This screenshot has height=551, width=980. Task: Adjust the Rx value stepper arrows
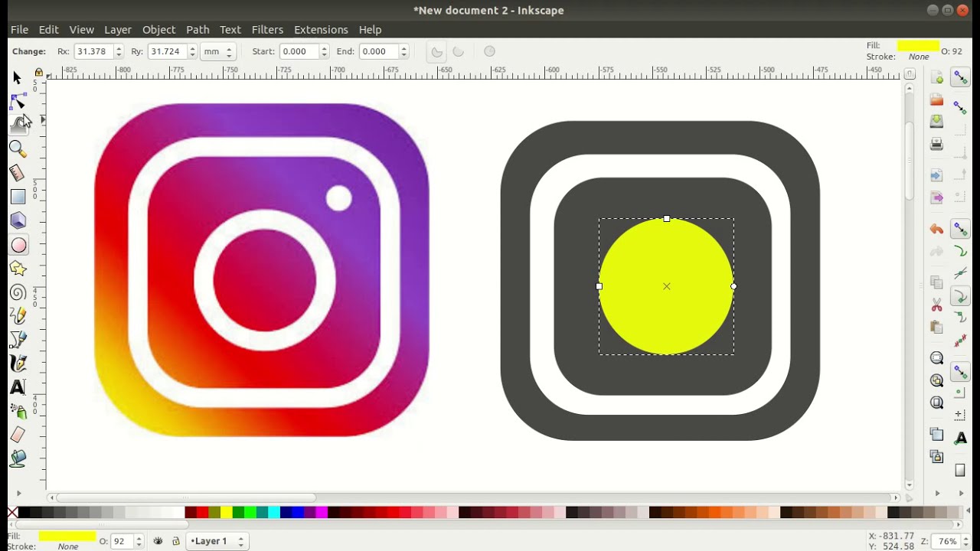[x=119, y=51]
